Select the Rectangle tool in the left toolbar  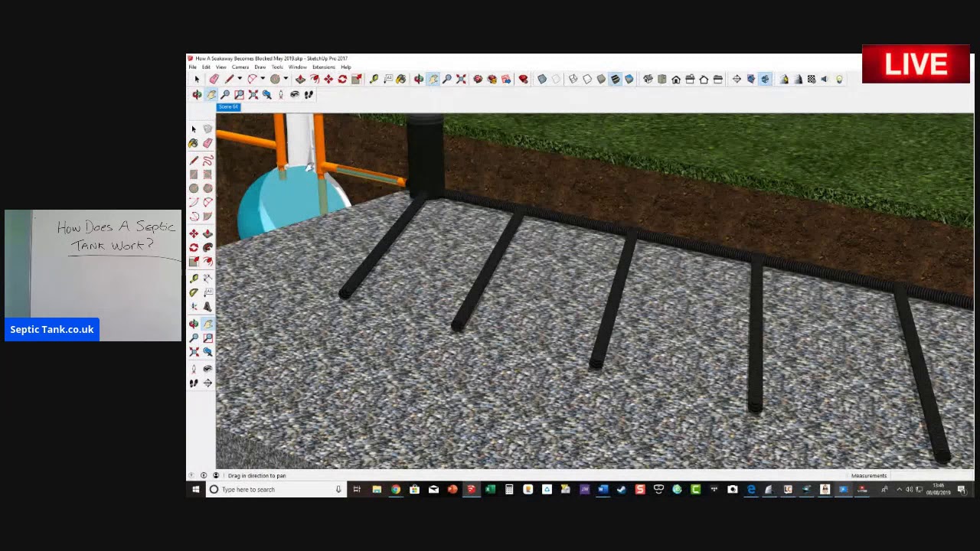click(194, 174)
